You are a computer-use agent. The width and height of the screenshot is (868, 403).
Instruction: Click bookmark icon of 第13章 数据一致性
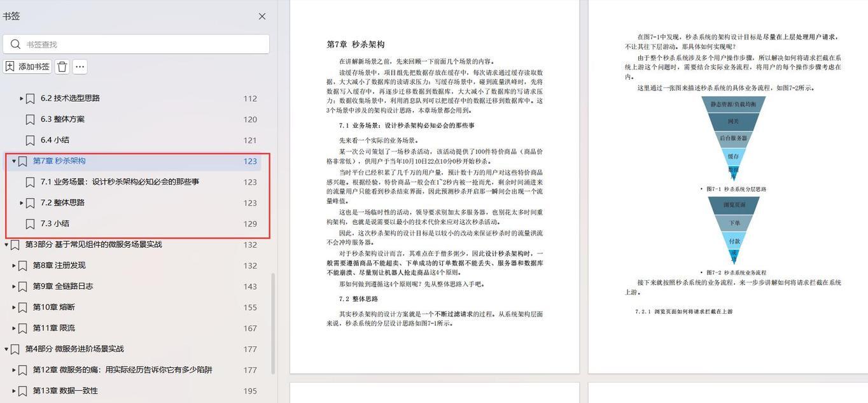click(22, 391)
